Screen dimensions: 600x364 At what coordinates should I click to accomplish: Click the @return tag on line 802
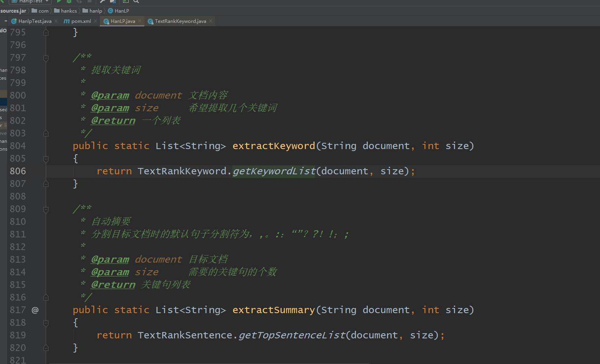coord(113,121)
